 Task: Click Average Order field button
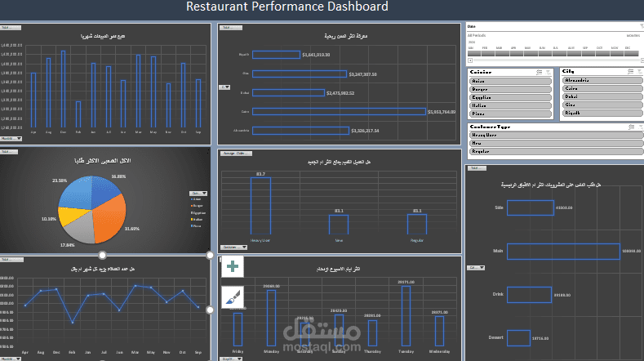tap(236, 154)
